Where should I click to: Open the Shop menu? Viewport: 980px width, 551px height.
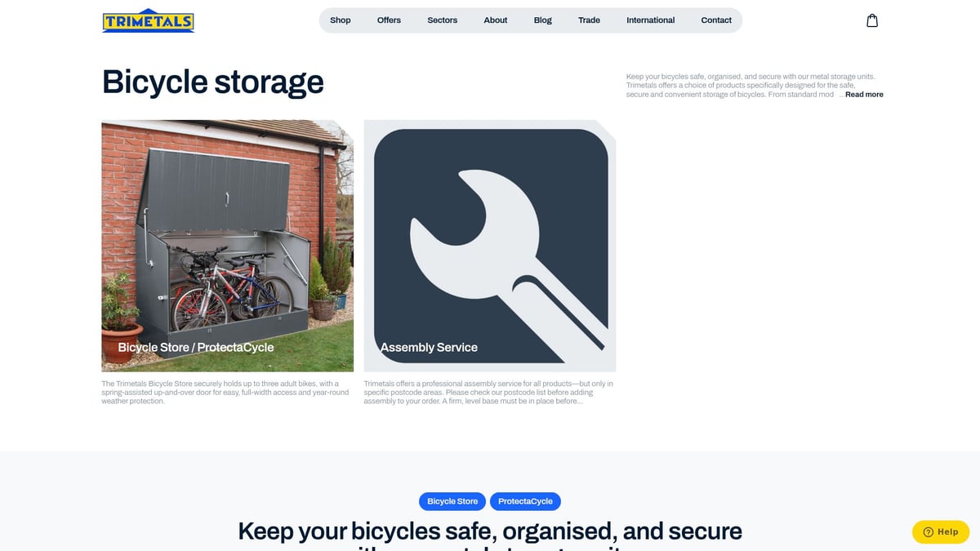point(341,20)
